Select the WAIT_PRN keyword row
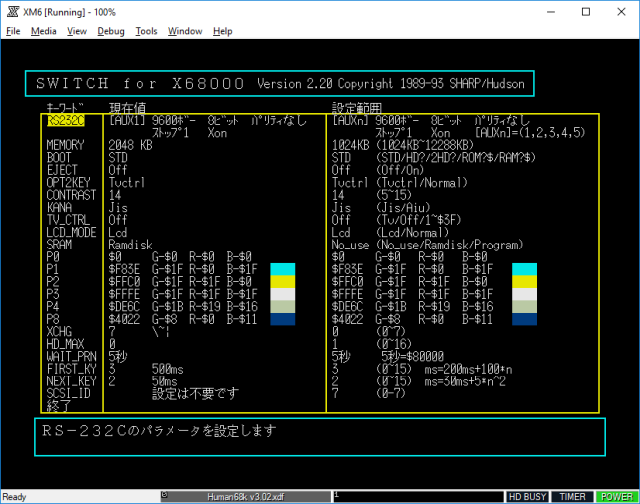The image size is (640, 504). point(71,357)
